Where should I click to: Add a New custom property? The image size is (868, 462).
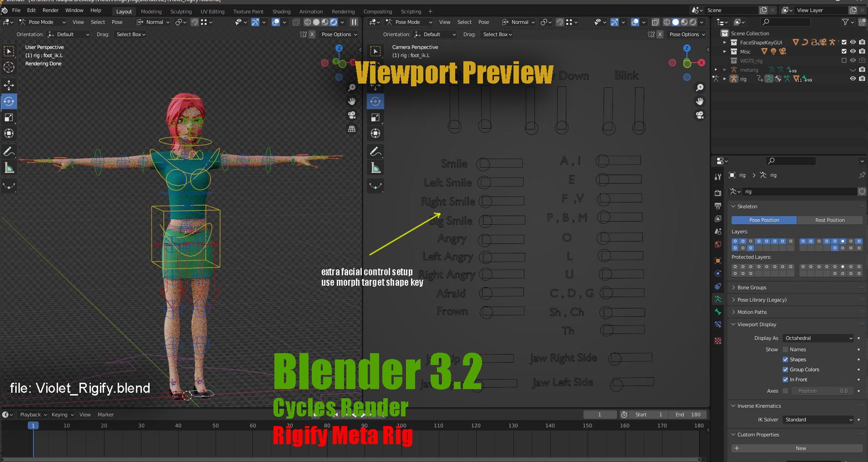click(797, 448)
